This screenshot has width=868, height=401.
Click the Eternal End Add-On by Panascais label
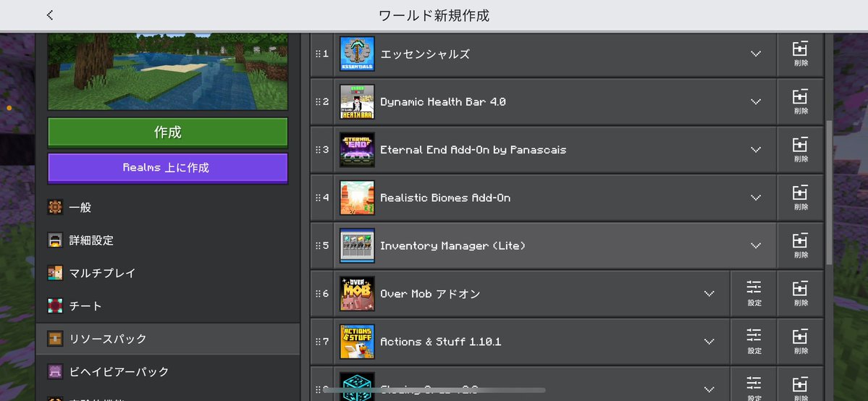[473, 150]
